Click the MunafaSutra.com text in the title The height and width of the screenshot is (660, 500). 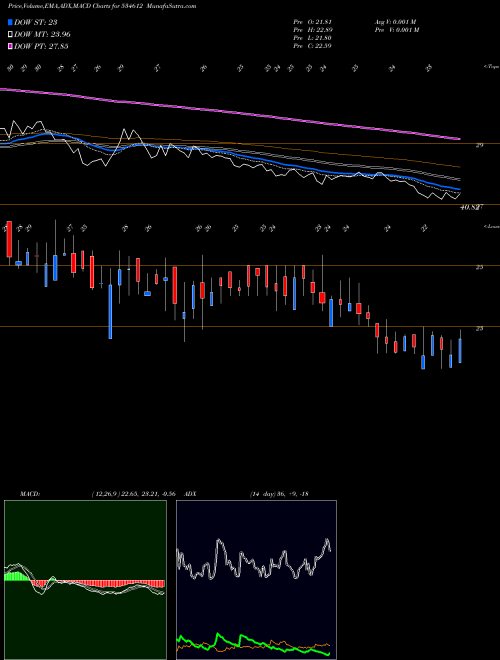pyautogui.click(x=173, y=6)
